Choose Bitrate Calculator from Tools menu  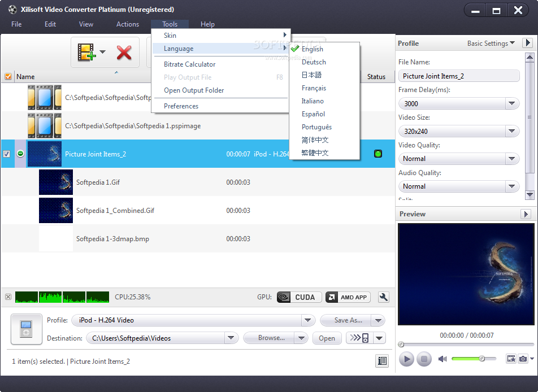coord(220,64)
